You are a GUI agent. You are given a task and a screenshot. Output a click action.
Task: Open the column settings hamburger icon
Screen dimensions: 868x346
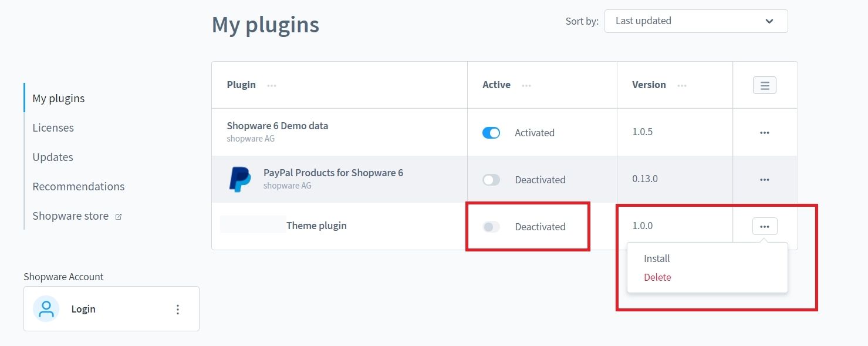tap(764, 85)
